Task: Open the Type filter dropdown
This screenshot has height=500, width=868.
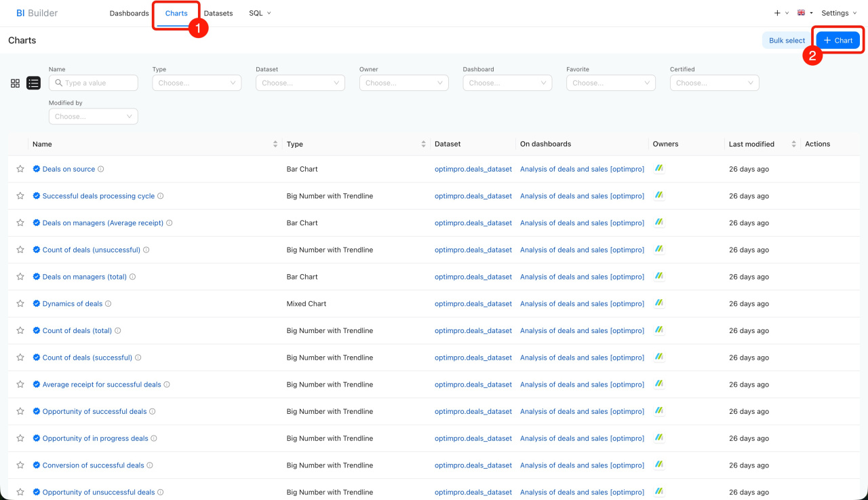Action: click(197, 83)
